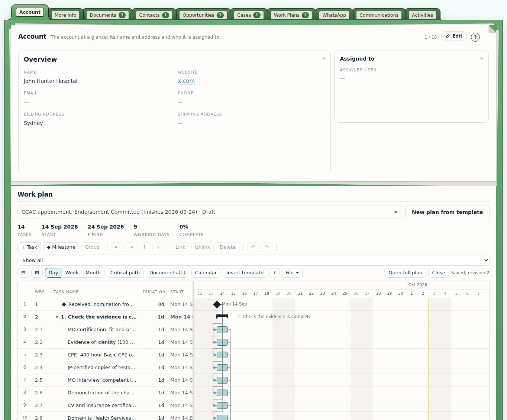Click the Delete task button
The width and height of the screenshot is (507, 420).
[x=227, y=247]
